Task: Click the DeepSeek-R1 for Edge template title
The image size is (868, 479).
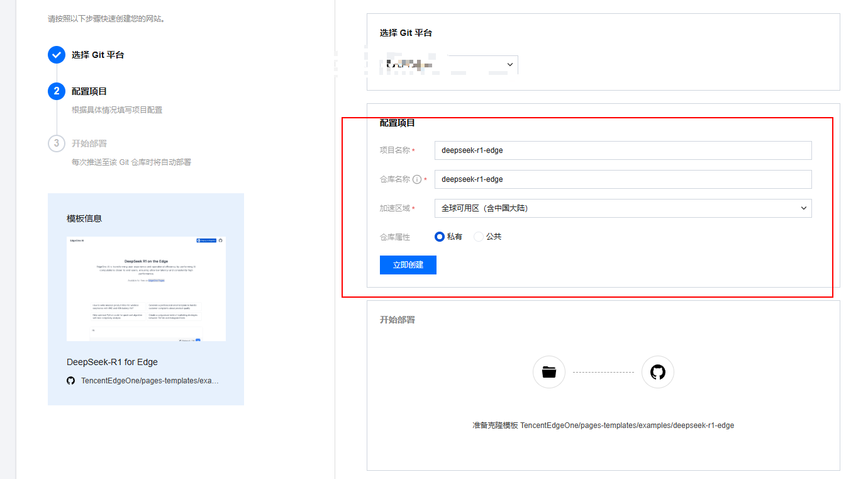Action: click(112, 362)
